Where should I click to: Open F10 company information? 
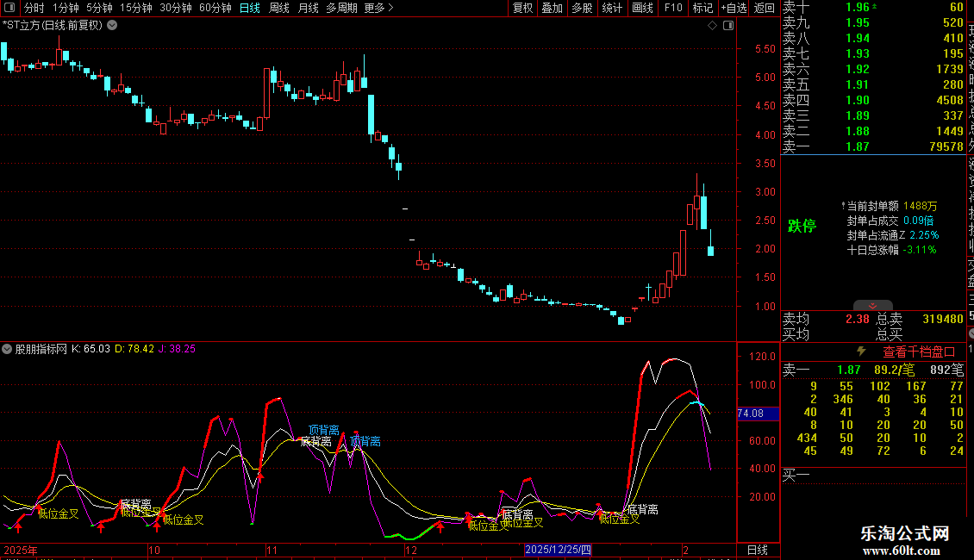[672, 8]
